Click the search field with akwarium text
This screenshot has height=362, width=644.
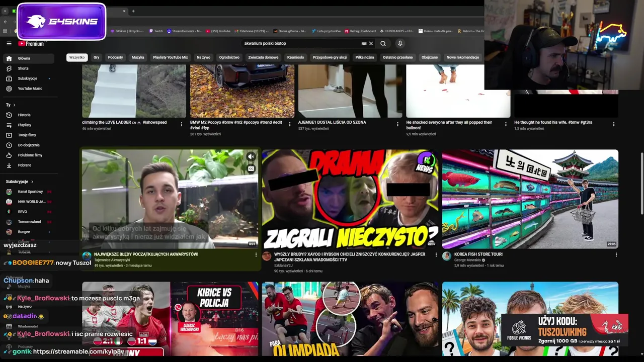(x=301, y=44)
